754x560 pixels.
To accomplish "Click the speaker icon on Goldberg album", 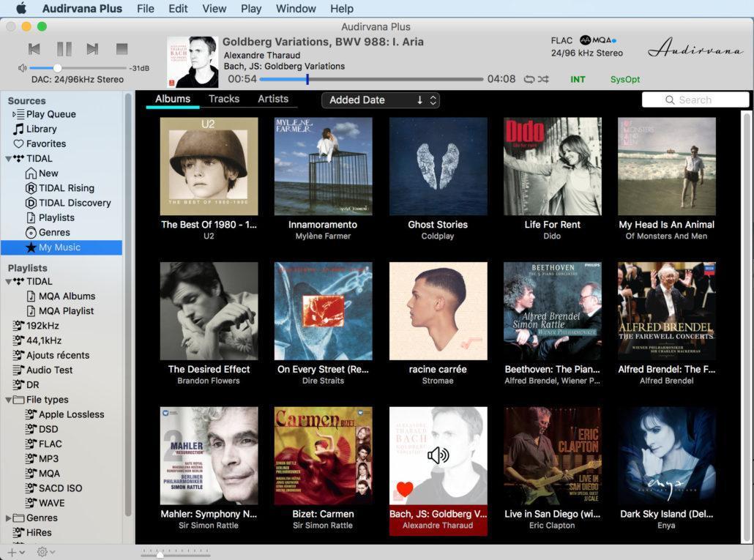I will 438,456.
